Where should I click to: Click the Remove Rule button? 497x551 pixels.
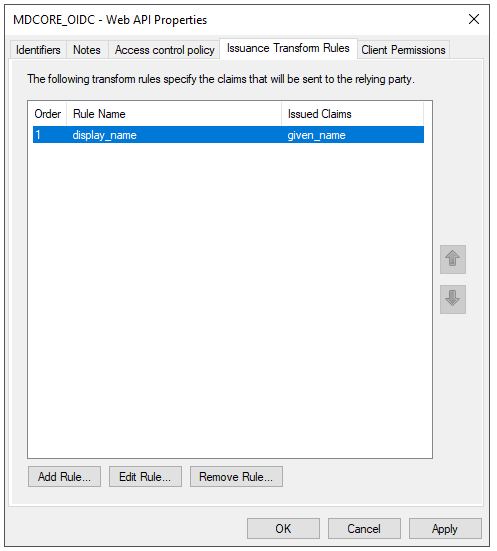coord(236,477)
